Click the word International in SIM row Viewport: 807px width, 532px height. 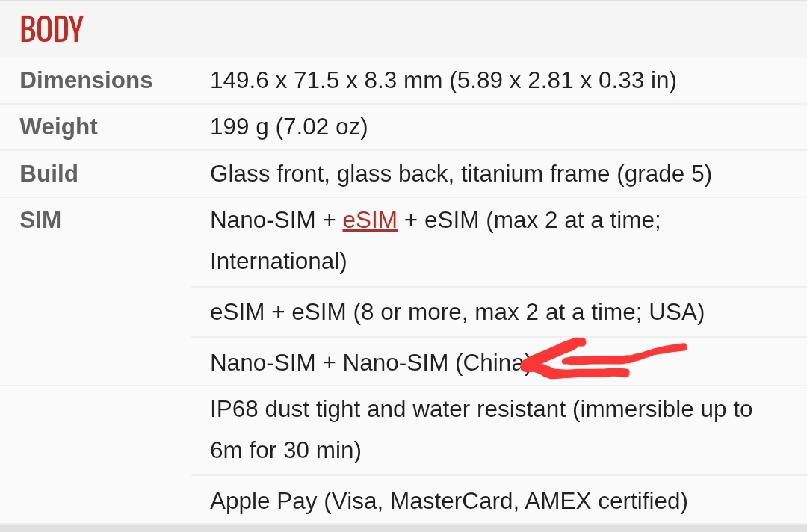(279, 262)
